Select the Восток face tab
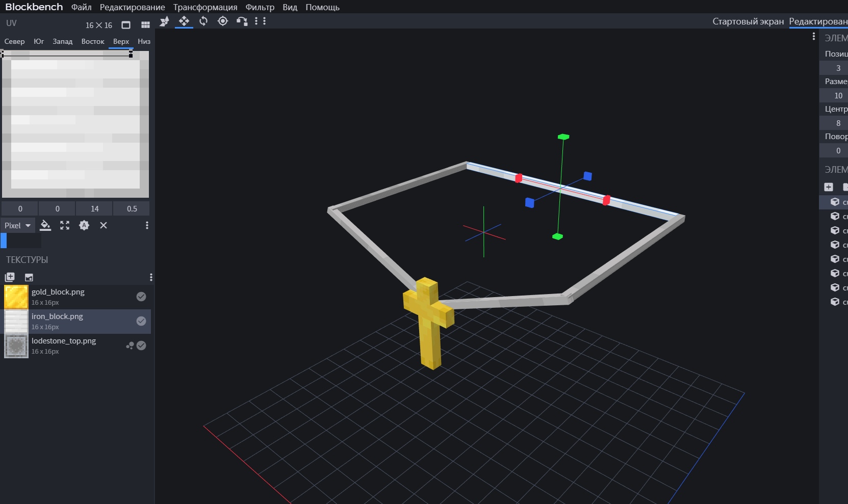This screenshot has height=504, width=848. pyautogui.click(x=93, y=41)
